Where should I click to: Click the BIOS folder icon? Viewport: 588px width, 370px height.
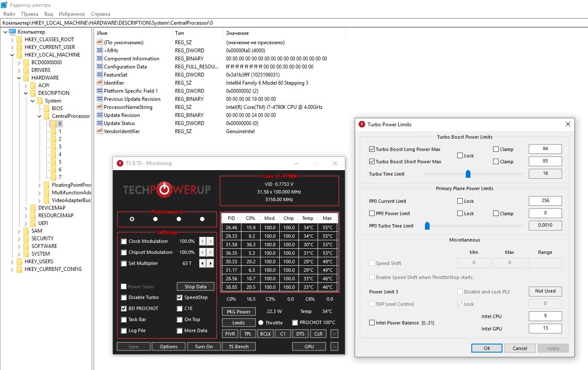click(x=47, y=108)
